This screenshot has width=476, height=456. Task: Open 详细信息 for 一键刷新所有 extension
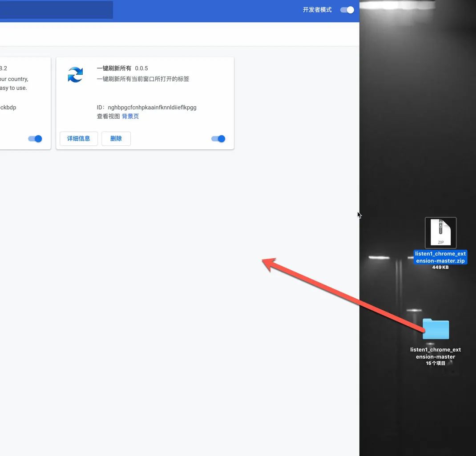click(79, 139)
